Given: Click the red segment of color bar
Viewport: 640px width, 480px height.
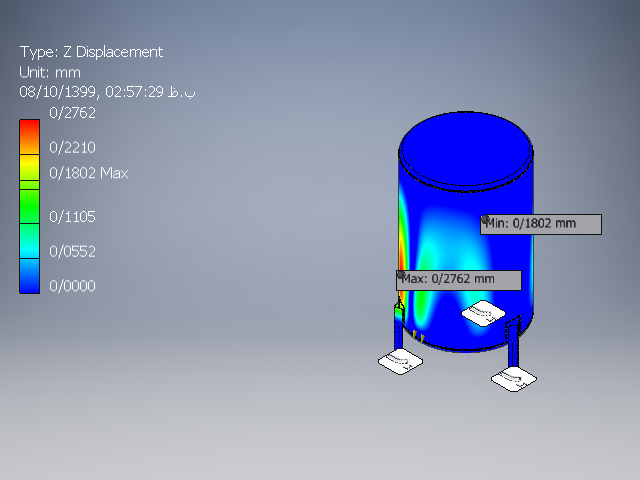Looking at the screenshot, I should tap(29, 136).
